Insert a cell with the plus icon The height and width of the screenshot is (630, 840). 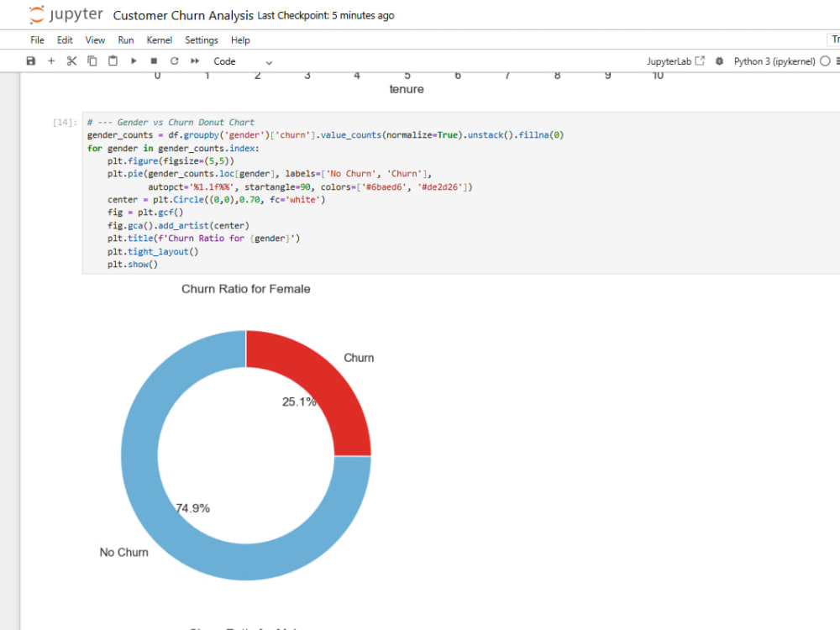pyautogui.click(x=51, y=61)
